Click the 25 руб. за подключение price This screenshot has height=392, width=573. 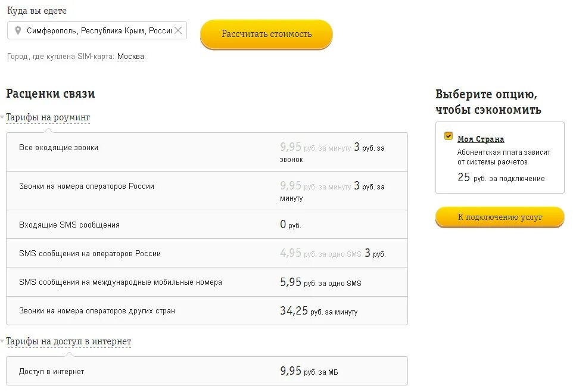pos(501,178)
